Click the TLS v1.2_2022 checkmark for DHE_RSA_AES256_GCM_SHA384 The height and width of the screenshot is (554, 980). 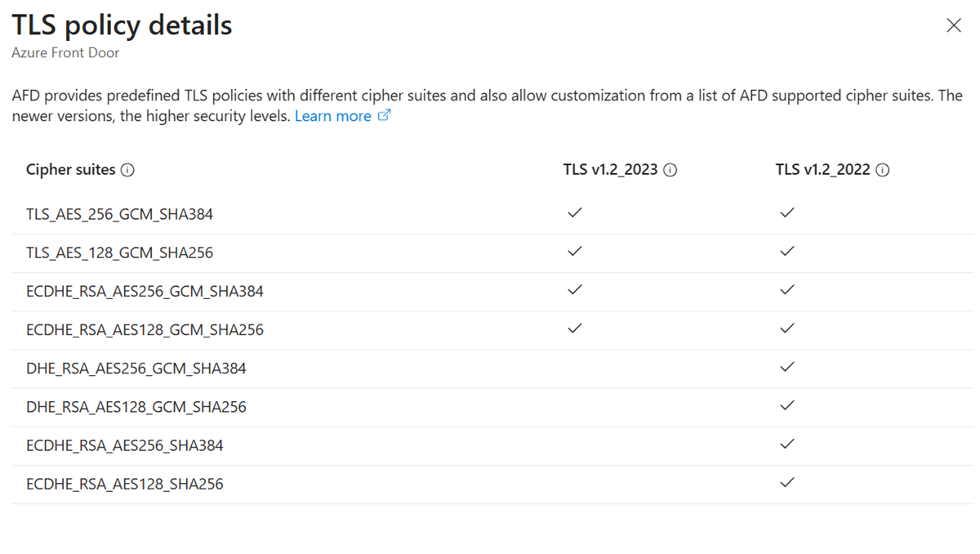pyautogui.click(x=786, y=367)
